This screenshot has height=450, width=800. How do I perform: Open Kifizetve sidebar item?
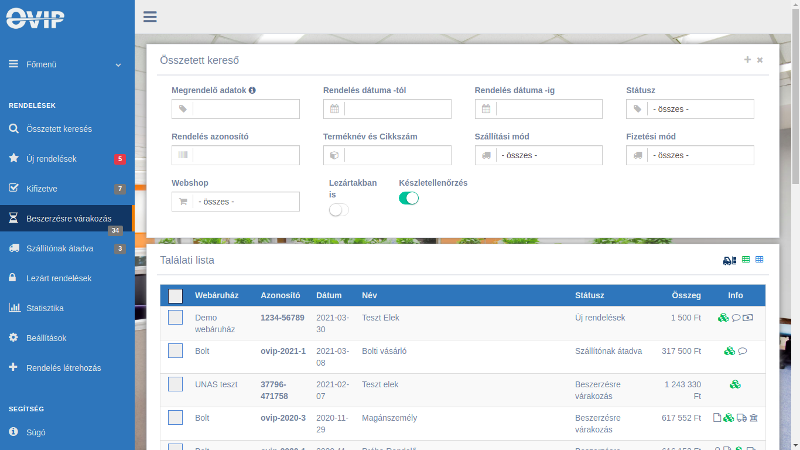point(67,189)
